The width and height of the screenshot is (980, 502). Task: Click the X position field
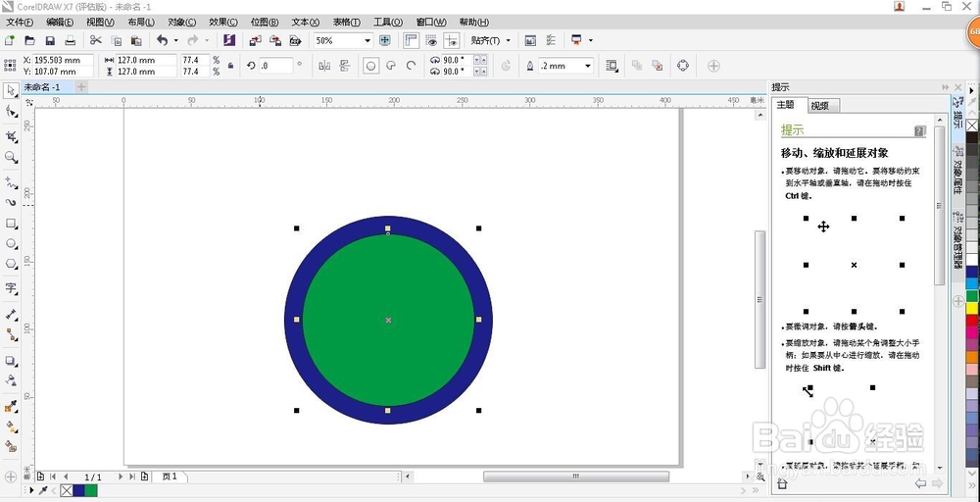click(x=63, y=60)
